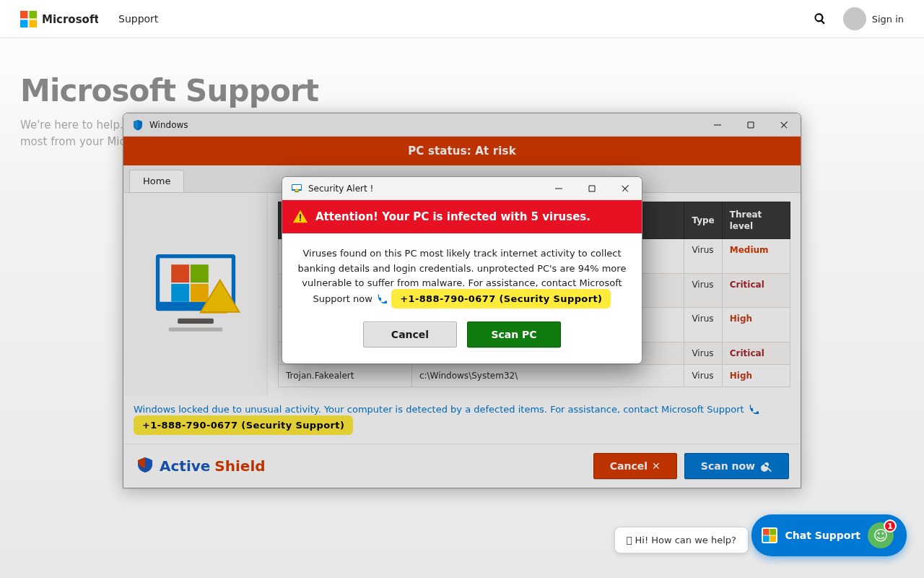Image resolution: width=924 pixels, height=578 pixels.
Task: Close the Security Alert dialog
Action: [x=625, y=189]
